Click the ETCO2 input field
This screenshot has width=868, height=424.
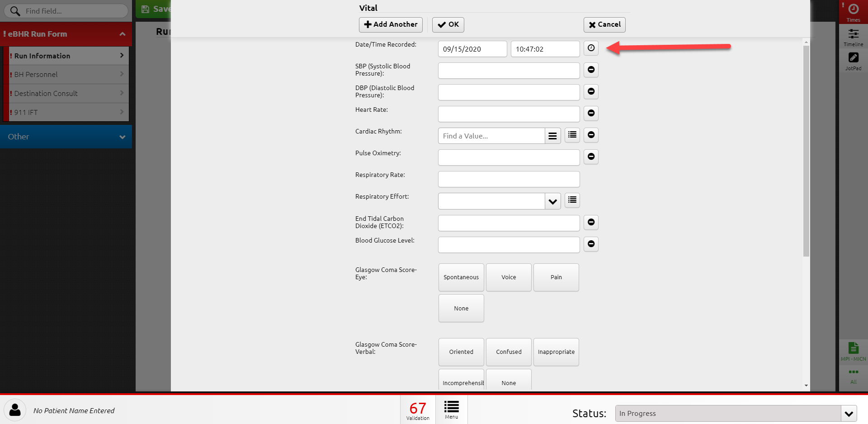tap(509, 223)
